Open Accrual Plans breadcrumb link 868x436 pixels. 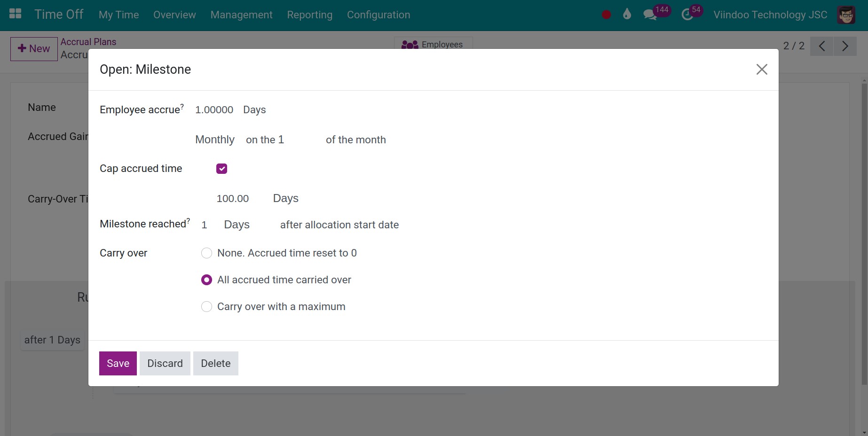(88, 42)
